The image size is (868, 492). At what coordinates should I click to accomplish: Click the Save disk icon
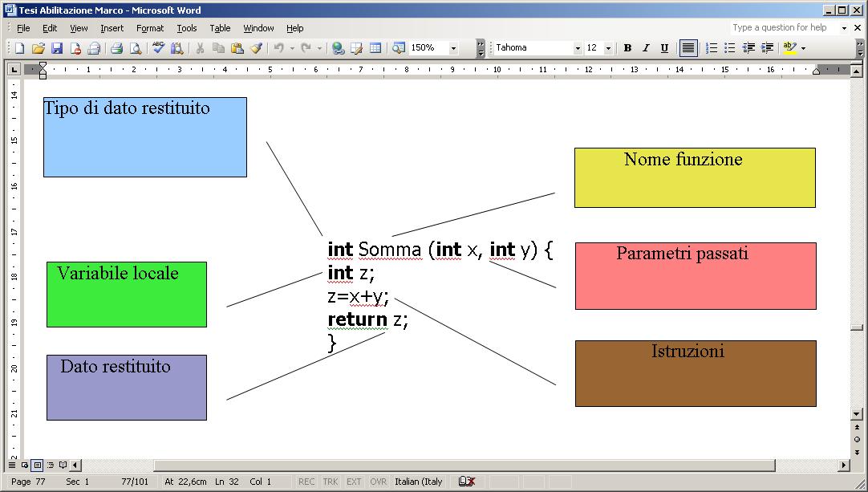(57, 48)
